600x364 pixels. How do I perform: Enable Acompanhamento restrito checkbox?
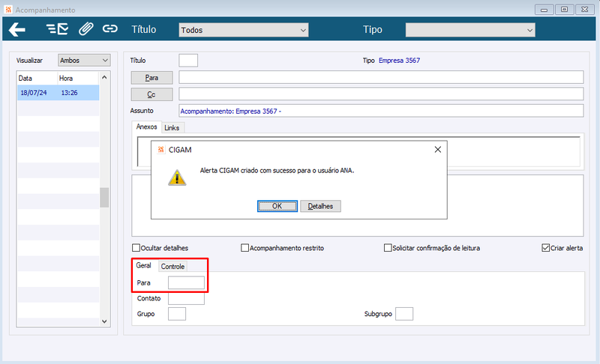click(x=245, y=248)
